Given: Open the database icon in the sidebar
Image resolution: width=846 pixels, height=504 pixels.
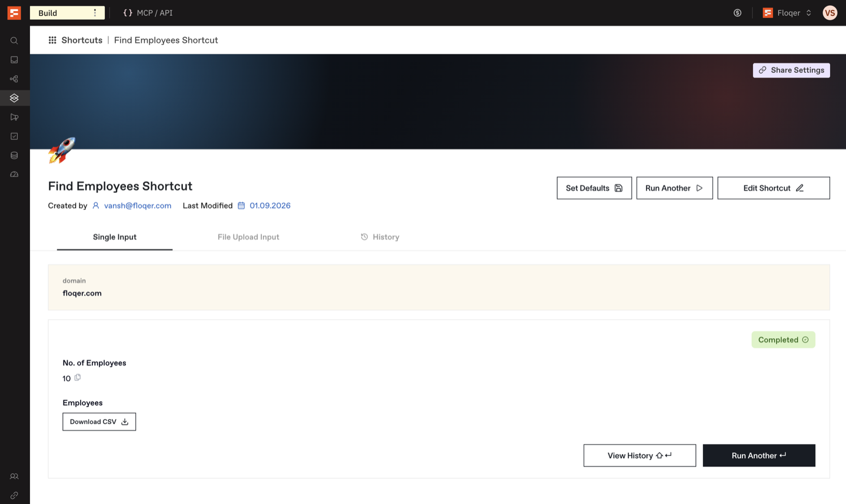Looking at the screenshot, I should pyautogui.click(x=14, y=155).
